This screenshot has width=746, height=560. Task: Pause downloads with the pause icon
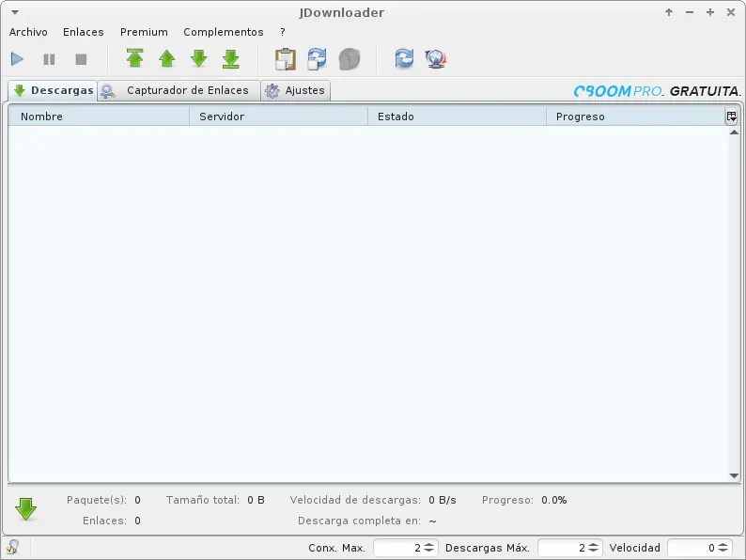click(x=49, y=59)
